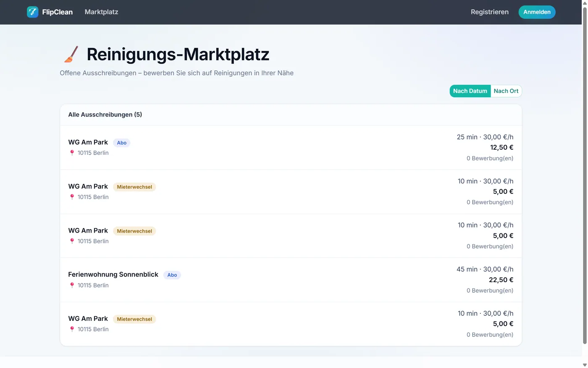Sort listings with Nach Datum
The height and width of the screenshot is (368, 588).
470,91
